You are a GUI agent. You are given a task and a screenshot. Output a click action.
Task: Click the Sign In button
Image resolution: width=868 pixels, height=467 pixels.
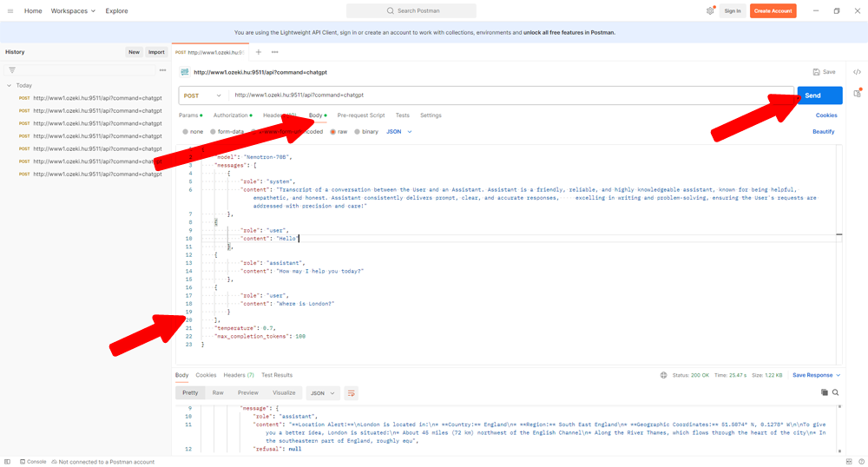[x=733, y=11]
